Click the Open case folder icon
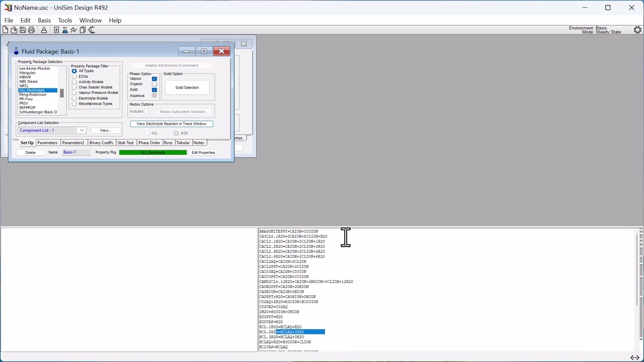644x362 pixels. click(x=14, y=30)
